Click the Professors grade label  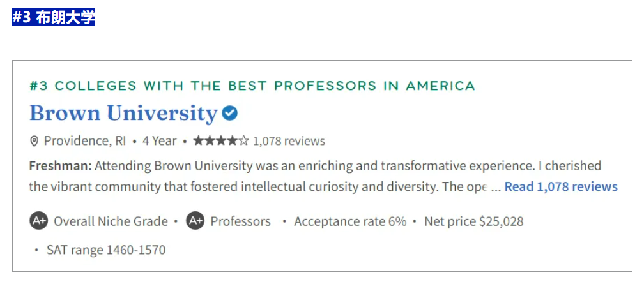[241, 221]
